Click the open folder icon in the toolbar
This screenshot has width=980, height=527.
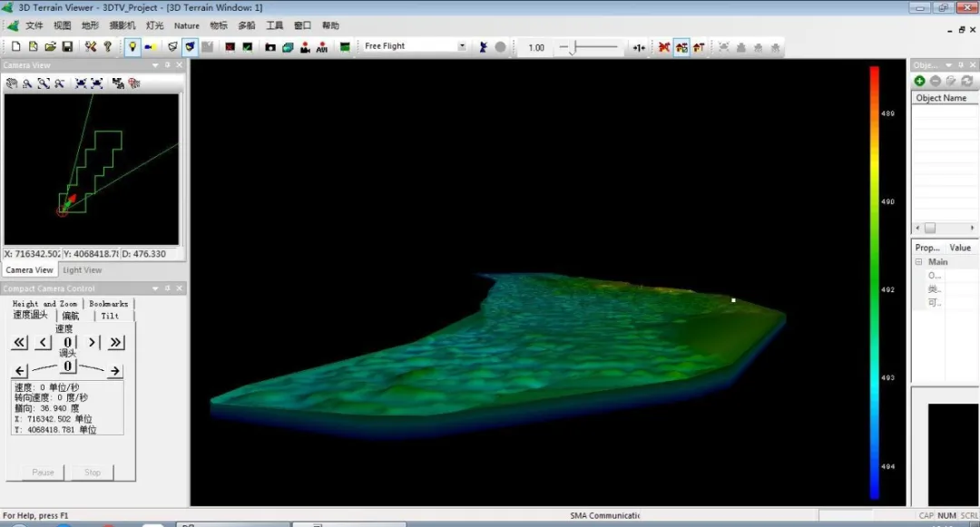tap(51, 46)
